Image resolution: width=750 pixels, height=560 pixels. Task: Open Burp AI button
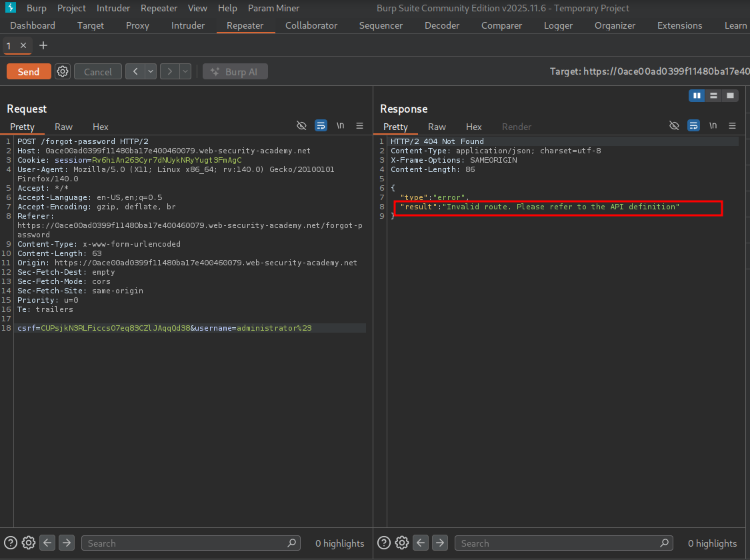[235, 72]
